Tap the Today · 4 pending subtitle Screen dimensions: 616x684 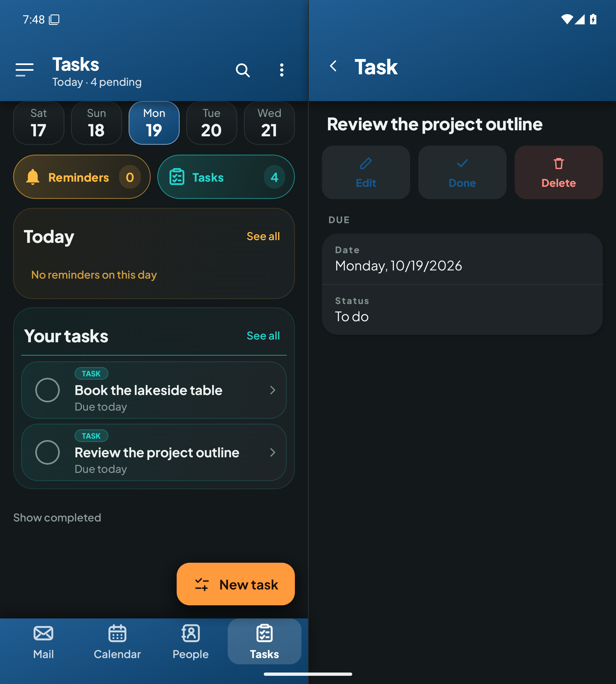97,82
